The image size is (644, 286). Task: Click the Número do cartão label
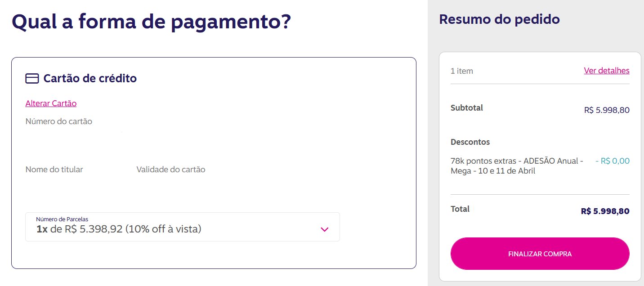pos(59,121)
